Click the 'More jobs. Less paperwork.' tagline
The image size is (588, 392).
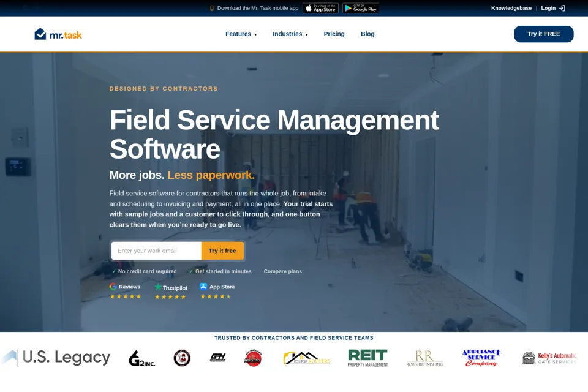pyautogui.click(x=182, y=175)
